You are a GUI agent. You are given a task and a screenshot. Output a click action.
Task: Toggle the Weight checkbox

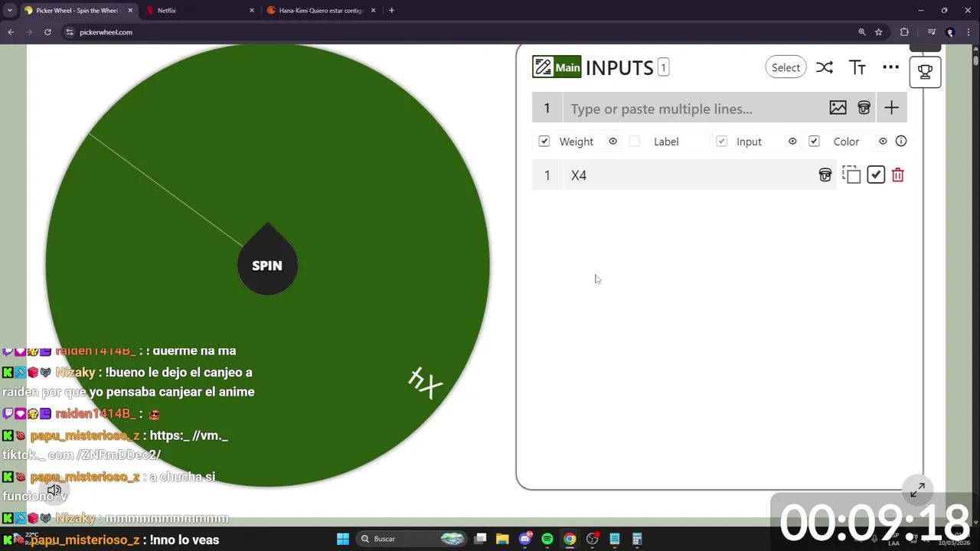(544, 142)
